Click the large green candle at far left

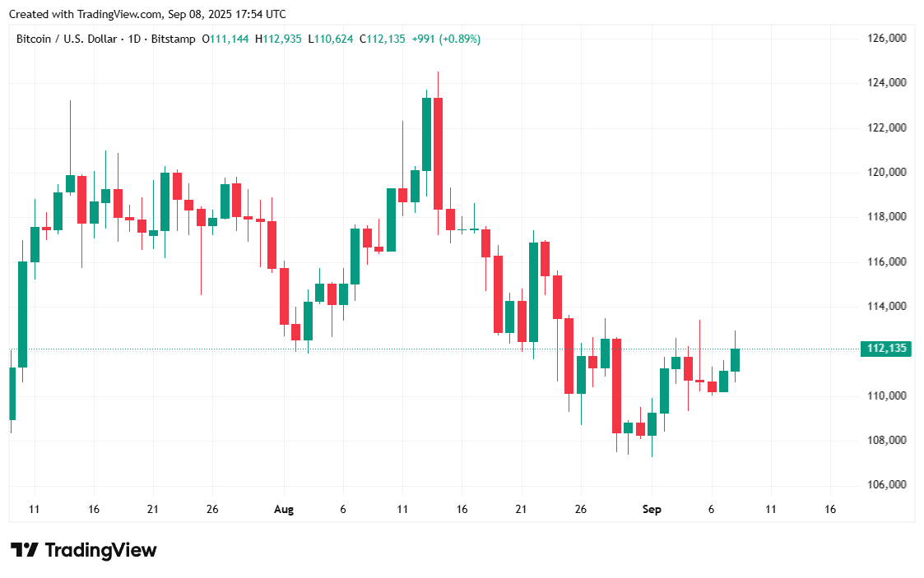pyautogui.click(x=23, y=312)
